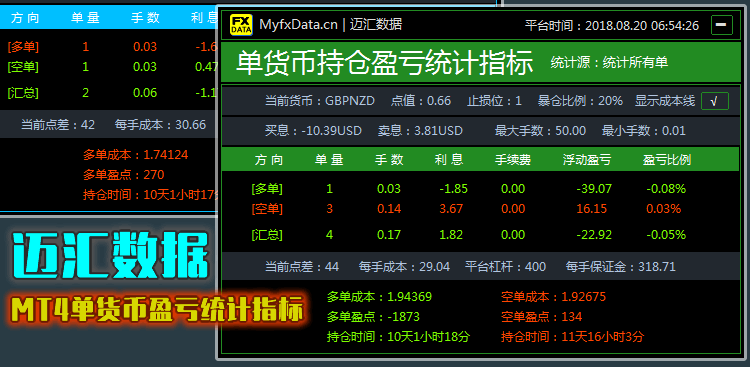Click the 多单成本 1.94369 text
The width and height of the screenshot is (750, 367).
[379, 297]
